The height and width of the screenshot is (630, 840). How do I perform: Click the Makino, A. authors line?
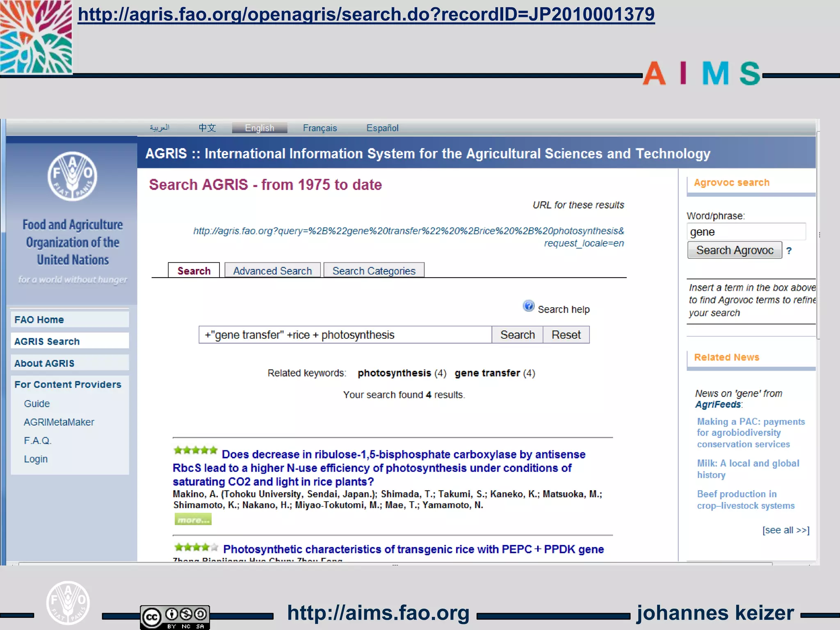(387, 499)
